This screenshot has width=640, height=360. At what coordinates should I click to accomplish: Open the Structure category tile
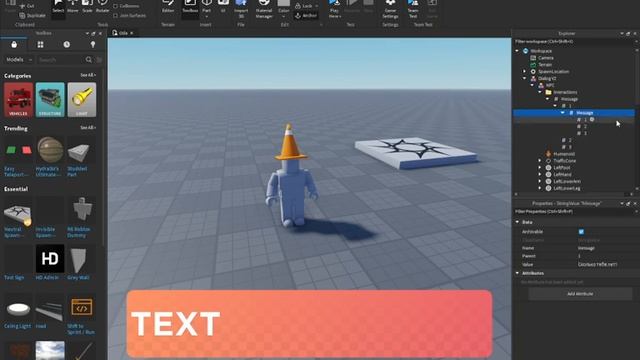tap(50, 100)
